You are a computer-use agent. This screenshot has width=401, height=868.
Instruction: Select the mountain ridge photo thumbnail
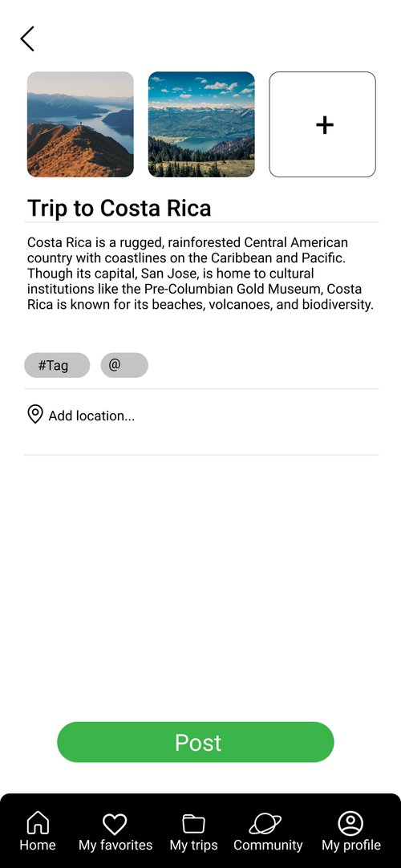(80, 124)
